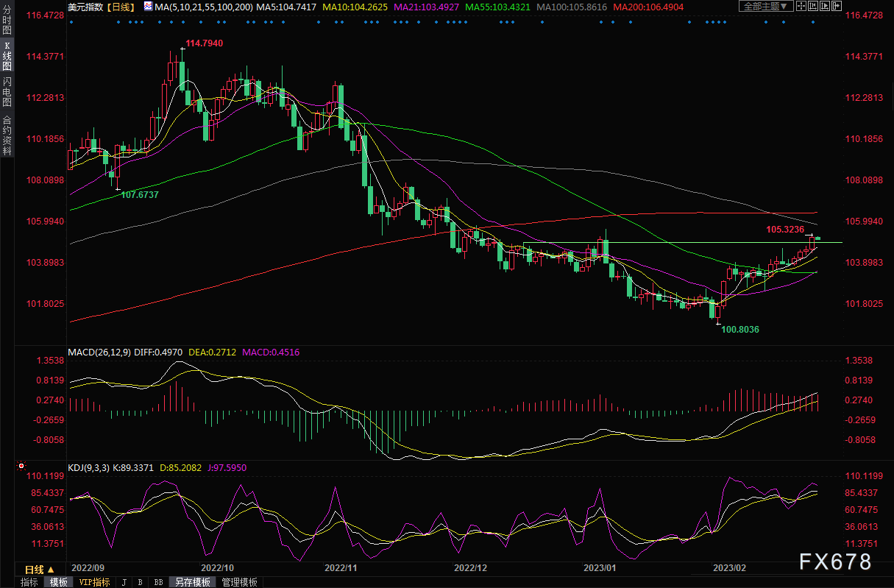Click the 100.8036 low price marker
Image resolution: width=894 pixels, height=588 pixels.
[x=740, y=329]
